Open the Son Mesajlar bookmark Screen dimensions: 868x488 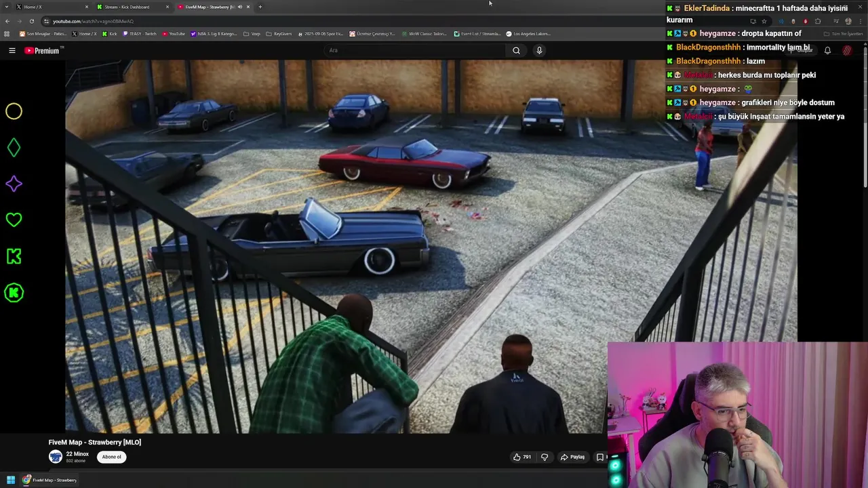point(43,33)
